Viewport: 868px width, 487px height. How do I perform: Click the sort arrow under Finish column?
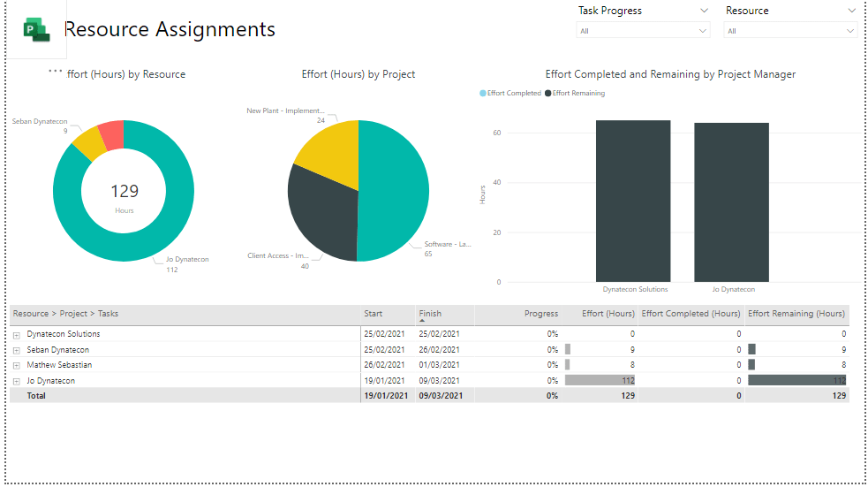pos(422,322)
